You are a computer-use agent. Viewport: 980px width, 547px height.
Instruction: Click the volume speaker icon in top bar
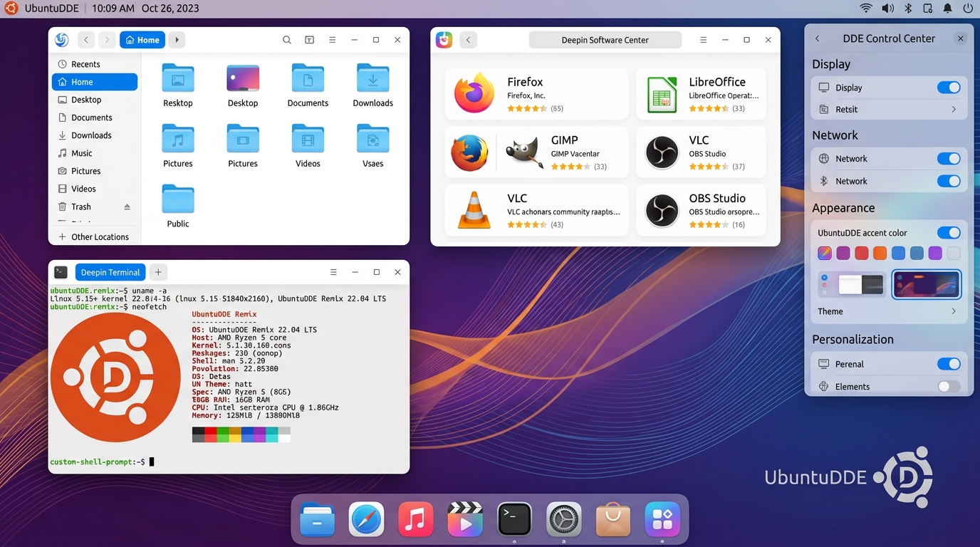(887, 9)
